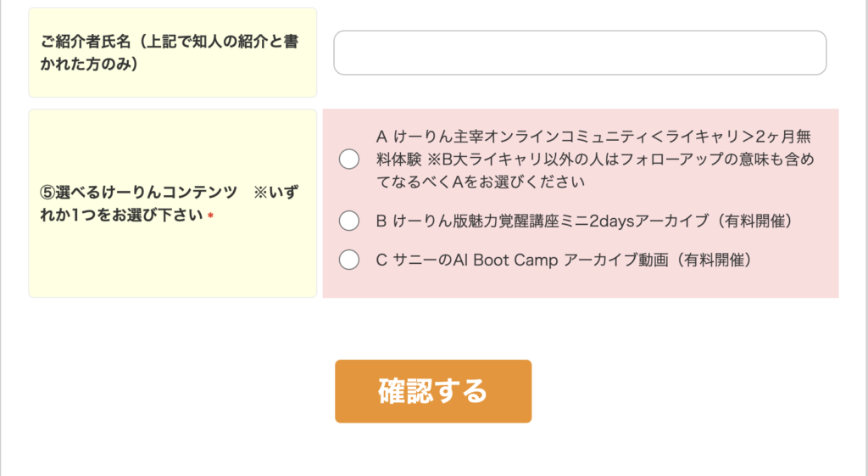Viewport: 868px width, 476px height.
Task: Click the 上記で知人の紹介と書かれた方のみ note
Action: 170,53
